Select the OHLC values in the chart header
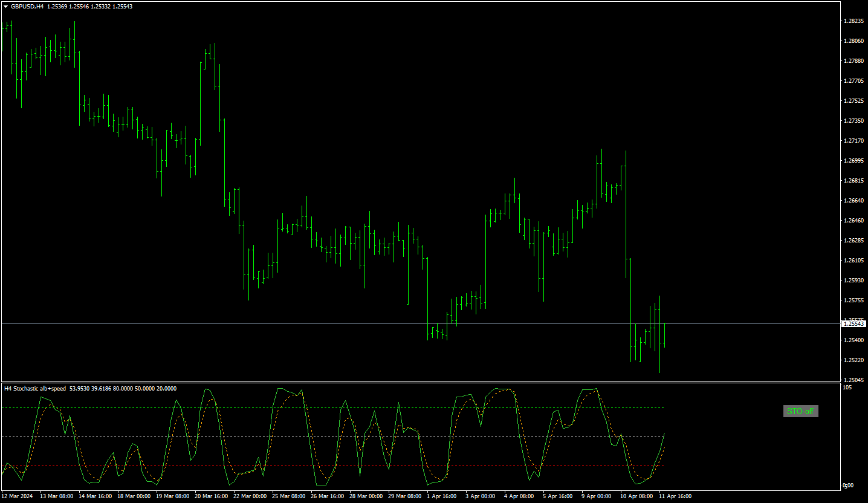868x503 pixels. [90, 7]
